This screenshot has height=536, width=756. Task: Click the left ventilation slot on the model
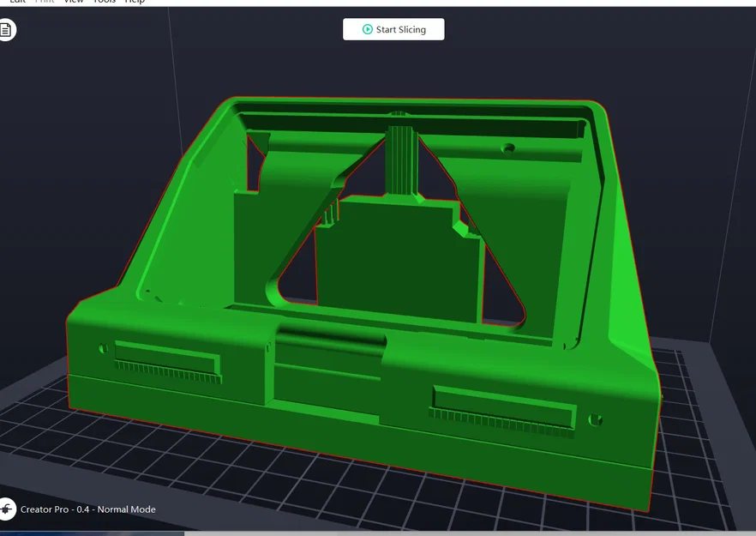pos(168,362)
